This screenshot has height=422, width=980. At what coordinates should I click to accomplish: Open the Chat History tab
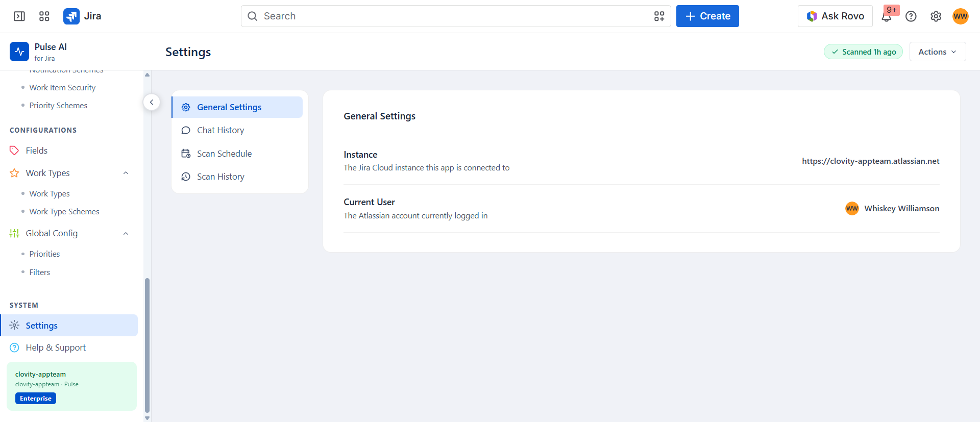(237, 130)
